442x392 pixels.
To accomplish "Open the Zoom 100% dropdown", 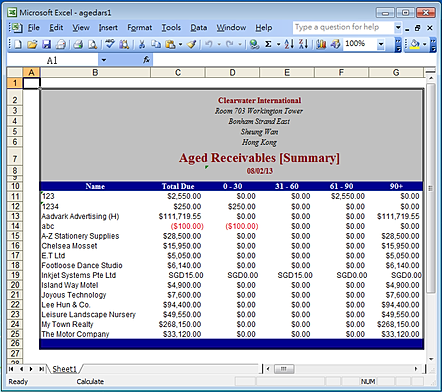I will coord(381,44).
